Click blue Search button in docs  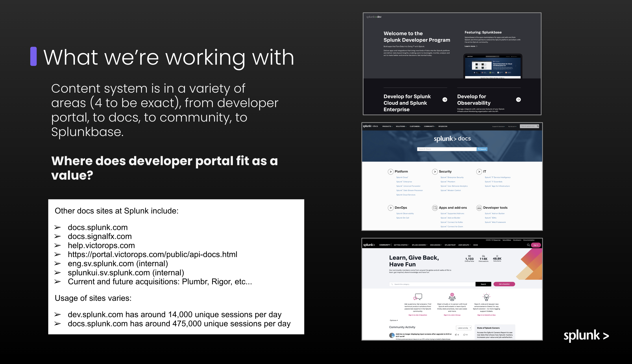[x=482, y=149]
